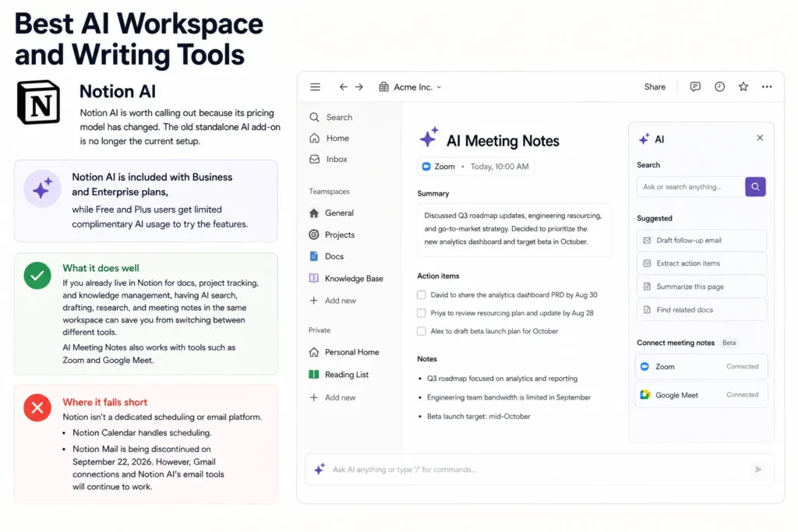
Task: Click the Zoom Connected integration row
Action: click(701, 367)
